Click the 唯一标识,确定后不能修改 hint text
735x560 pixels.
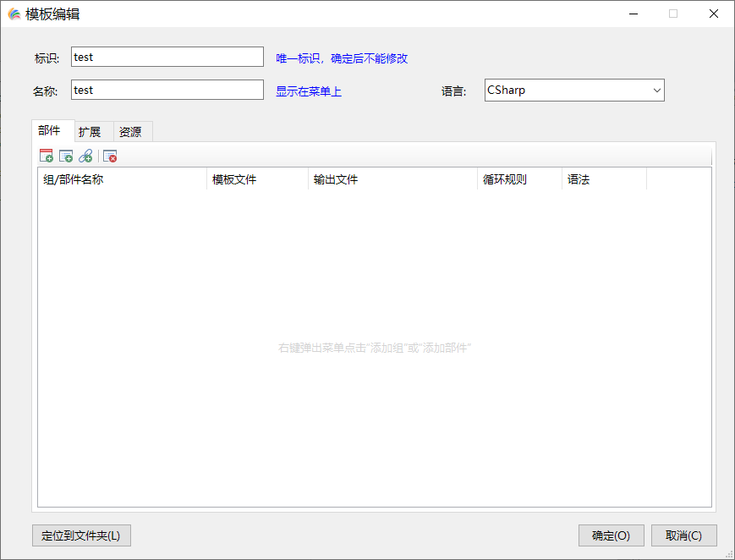pos(342,58)
